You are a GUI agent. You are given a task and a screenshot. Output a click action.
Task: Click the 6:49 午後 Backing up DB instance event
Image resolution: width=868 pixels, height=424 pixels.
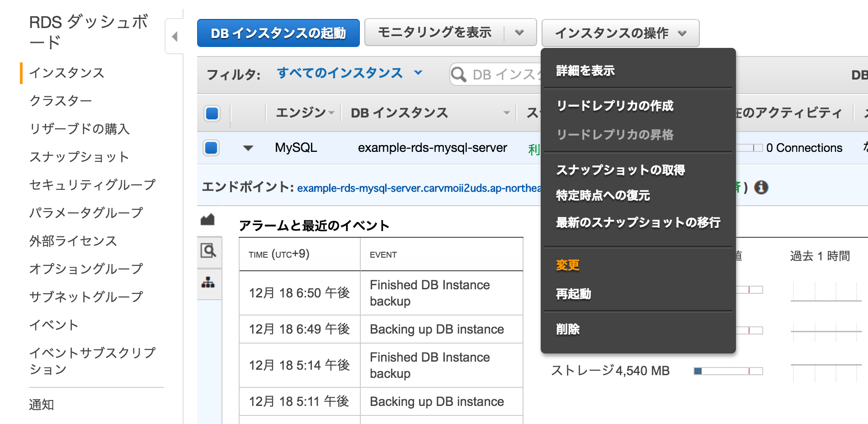coord(437,329)
